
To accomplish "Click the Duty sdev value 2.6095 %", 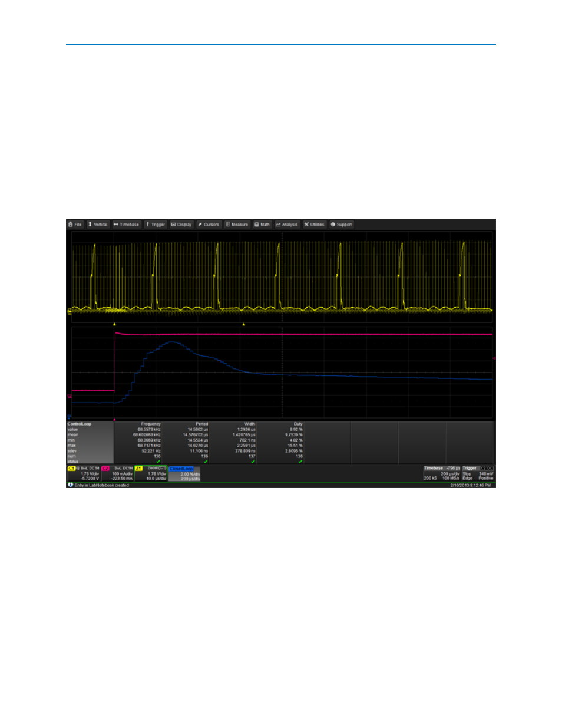I will point(294,451).
